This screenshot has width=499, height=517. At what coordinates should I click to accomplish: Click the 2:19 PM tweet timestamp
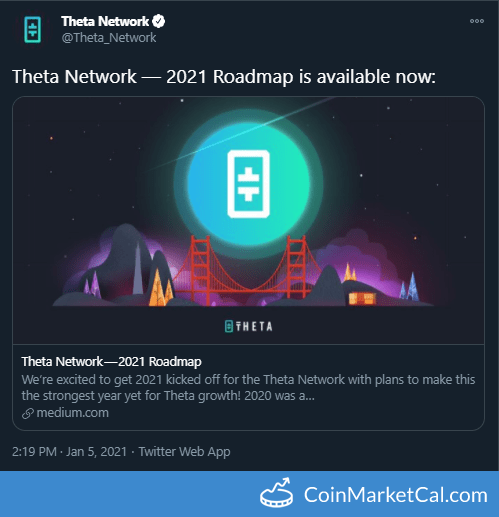tap(34, 452)
